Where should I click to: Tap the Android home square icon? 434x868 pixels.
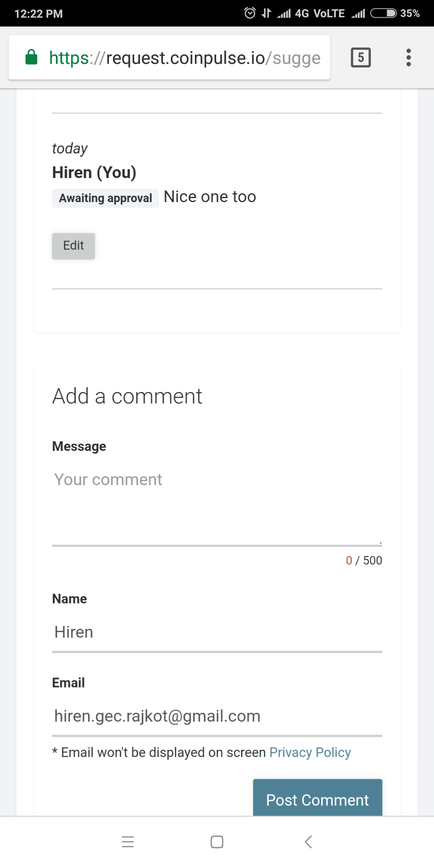(x=217, y=842)
